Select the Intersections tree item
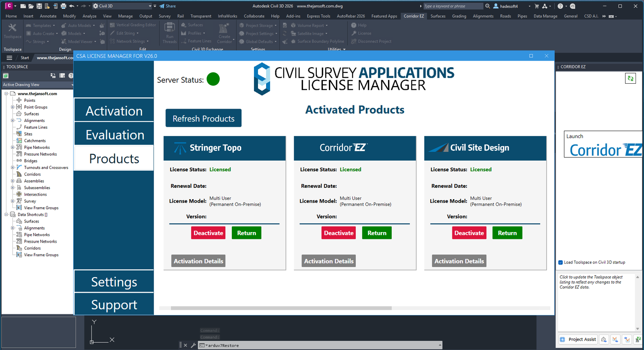644x350 pixels. pyautogui.click(x=35, y=194)
